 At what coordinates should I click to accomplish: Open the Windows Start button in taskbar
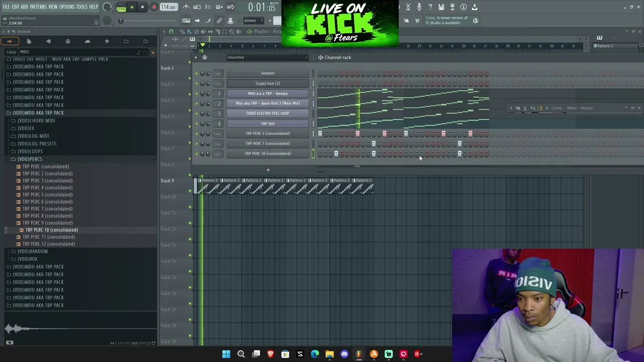(226, 354)
